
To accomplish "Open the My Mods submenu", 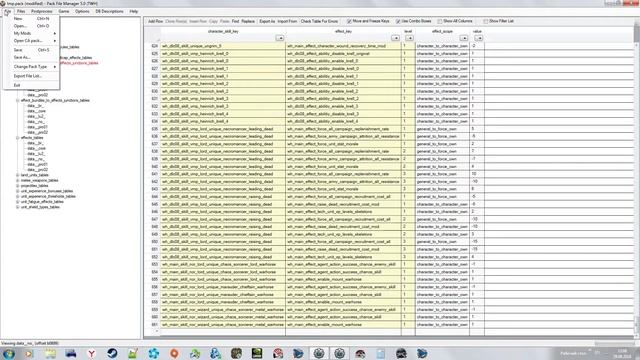I will 31,33.
